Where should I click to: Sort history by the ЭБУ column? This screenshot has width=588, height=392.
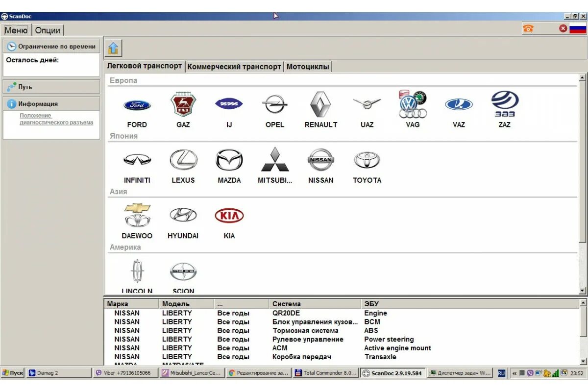tap(470, 304)
